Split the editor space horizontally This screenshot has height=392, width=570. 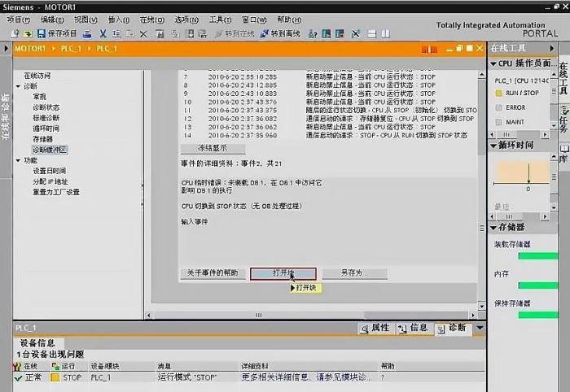372,34
